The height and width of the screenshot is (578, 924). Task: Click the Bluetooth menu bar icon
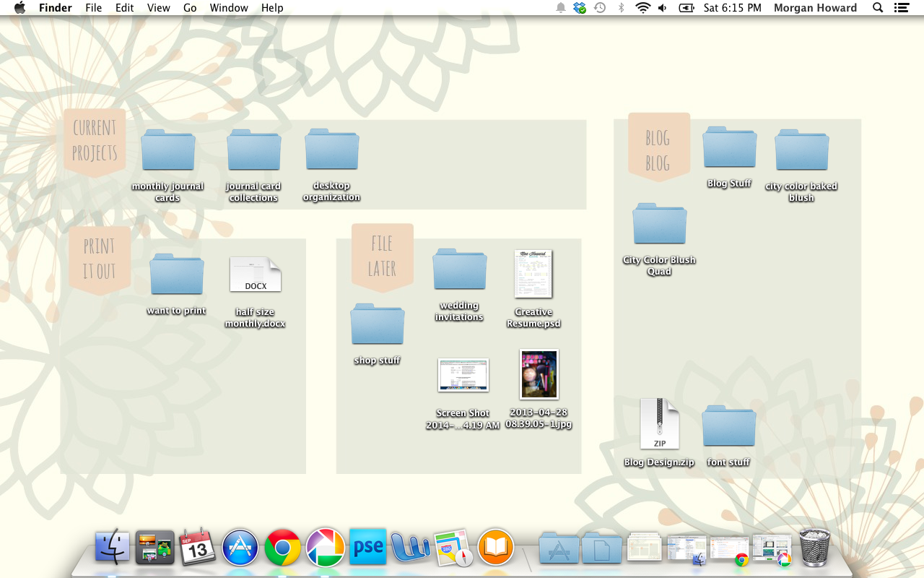pyautogui.click(x=621, y=8)
